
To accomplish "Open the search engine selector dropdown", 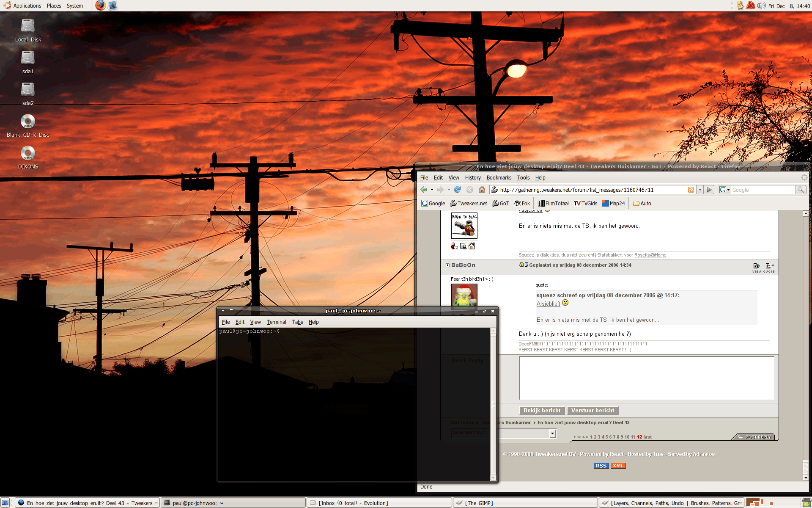I will 724,190.
